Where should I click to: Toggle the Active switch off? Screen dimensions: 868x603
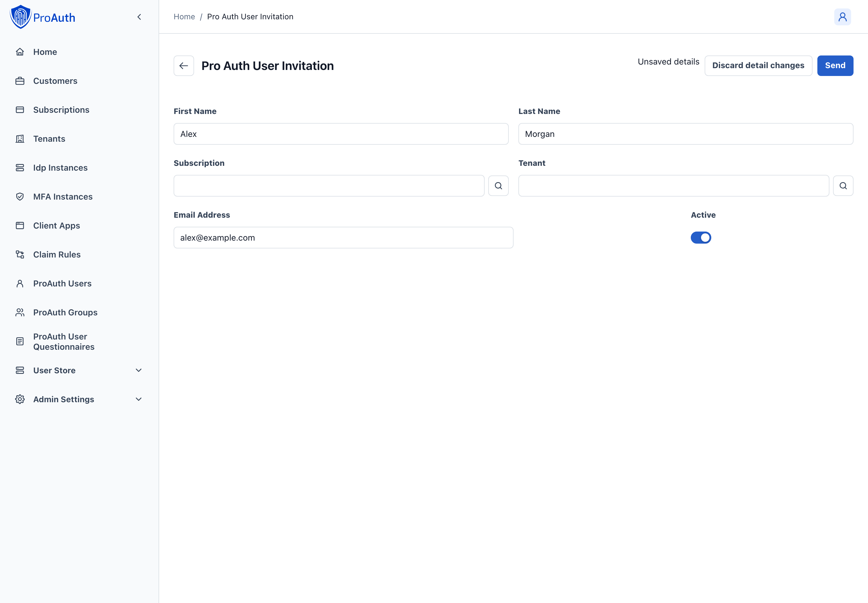click(701, 238)
